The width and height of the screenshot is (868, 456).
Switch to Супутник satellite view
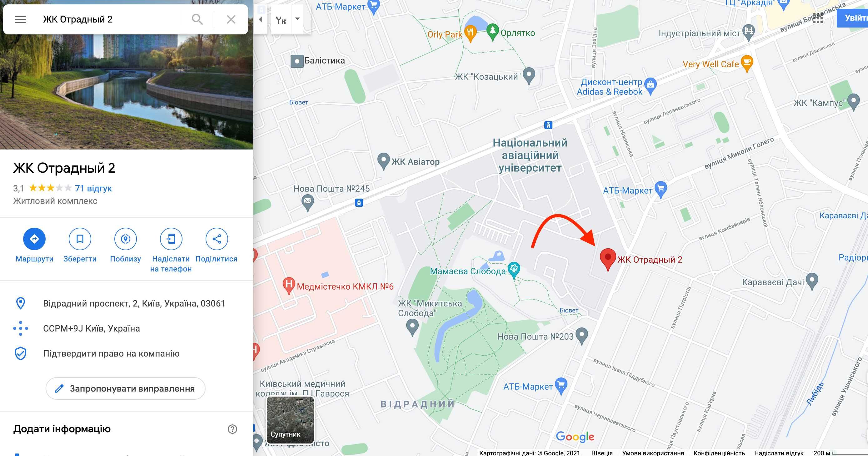point(290,420)
